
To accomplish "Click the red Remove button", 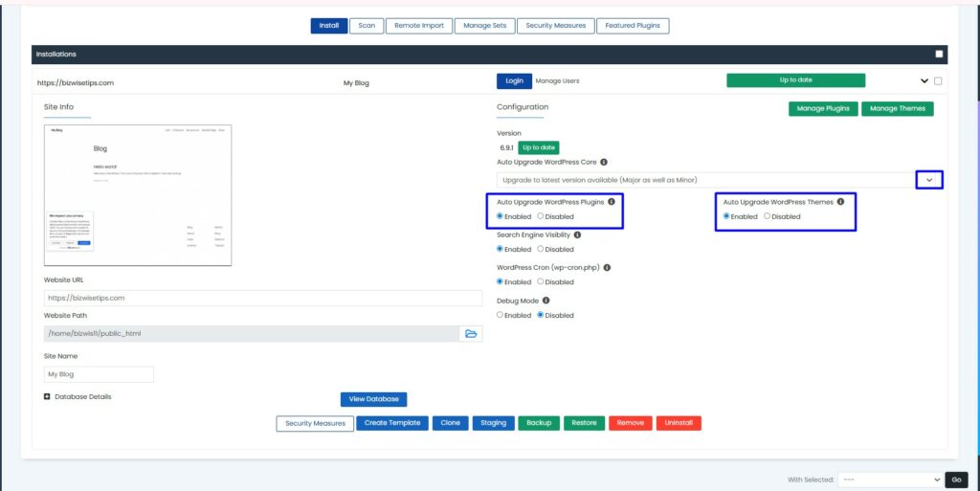I will point(631,423).
